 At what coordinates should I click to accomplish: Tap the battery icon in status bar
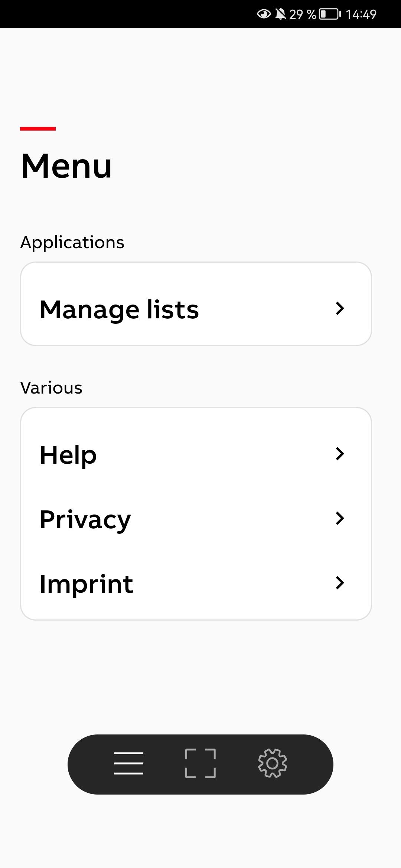point(330,14)
